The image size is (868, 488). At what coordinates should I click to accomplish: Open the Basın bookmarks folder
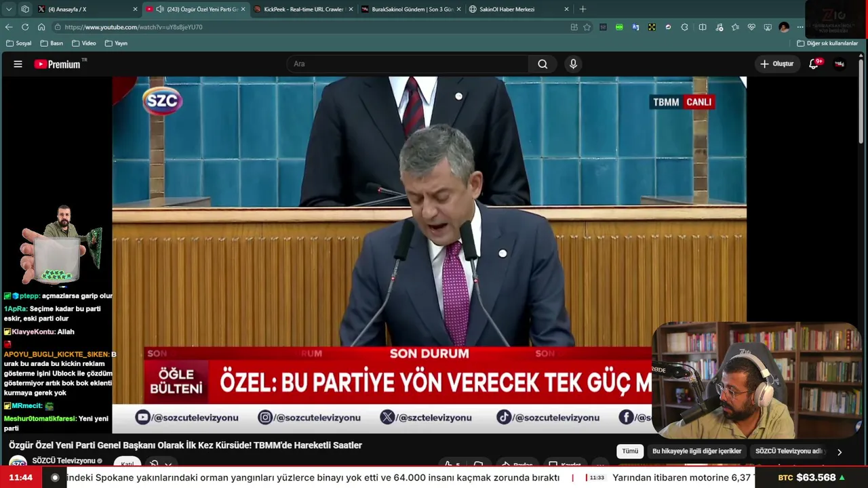point(52,43)
